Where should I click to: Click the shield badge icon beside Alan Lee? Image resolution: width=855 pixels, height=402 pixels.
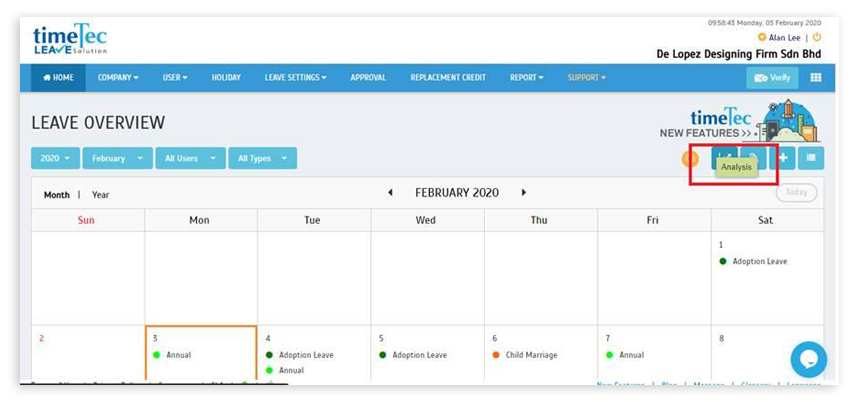point(762,38)
